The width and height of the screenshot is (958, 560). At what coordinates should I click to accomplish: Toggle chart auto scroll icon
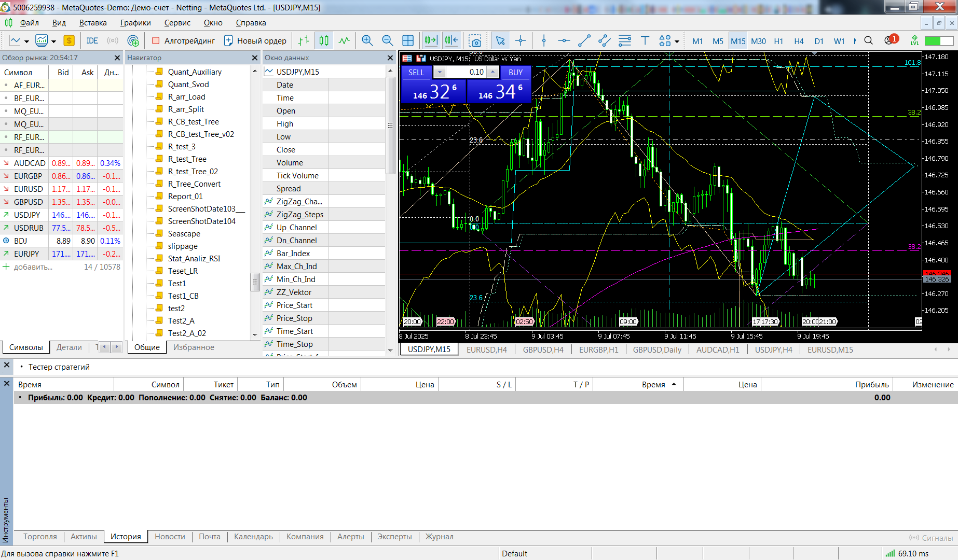click(x=431, y=40)
